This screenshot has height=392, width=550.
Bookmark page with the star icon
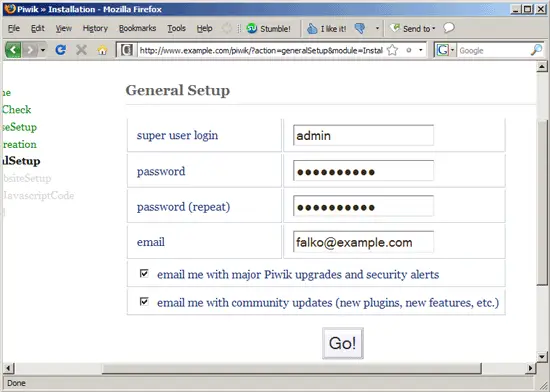(392, 50)
